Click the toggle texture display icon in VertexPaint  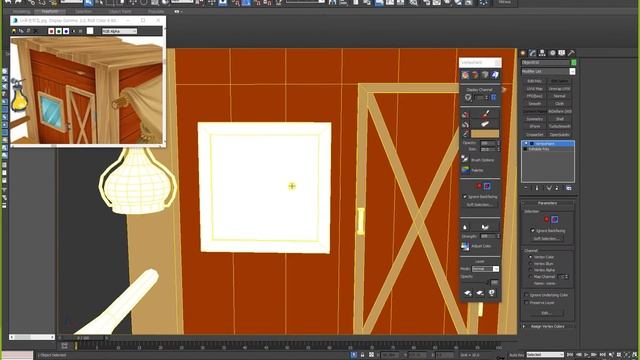tap(495, 75)
